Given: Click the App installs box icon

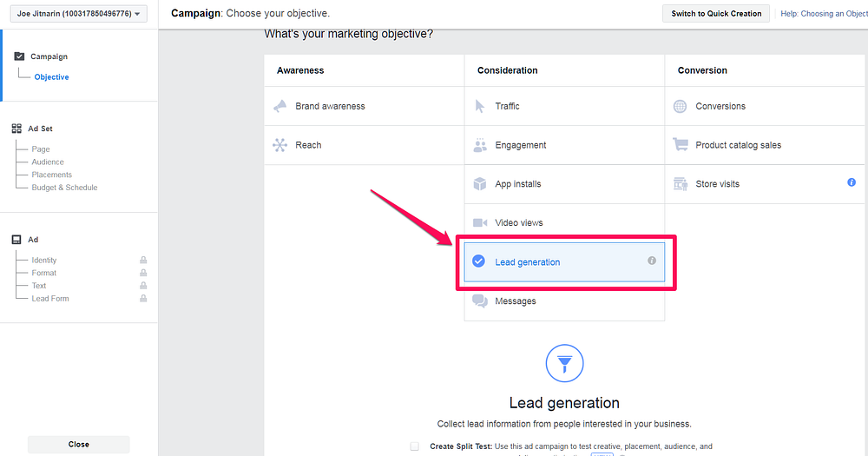Looking at the screenshot, I should point(480,184).
